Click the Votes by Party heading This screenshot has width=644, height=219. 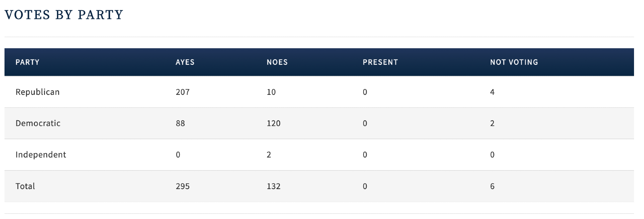(x=64, y=15)
